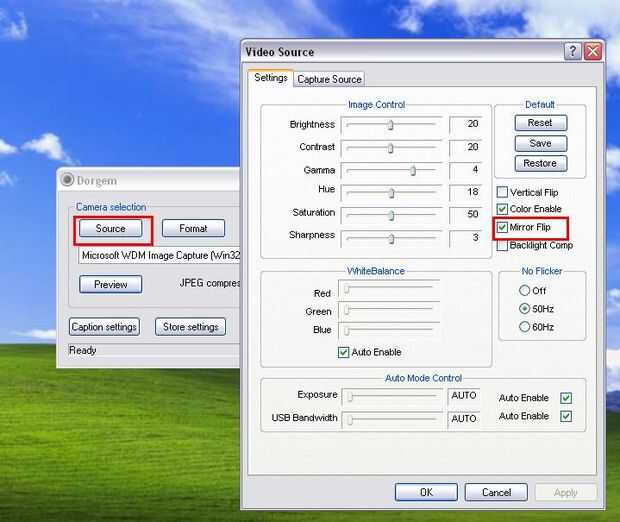Screen dimensions: 620x522
Task: Click the Saturation value field showing 50
Action: coord(466,215)
